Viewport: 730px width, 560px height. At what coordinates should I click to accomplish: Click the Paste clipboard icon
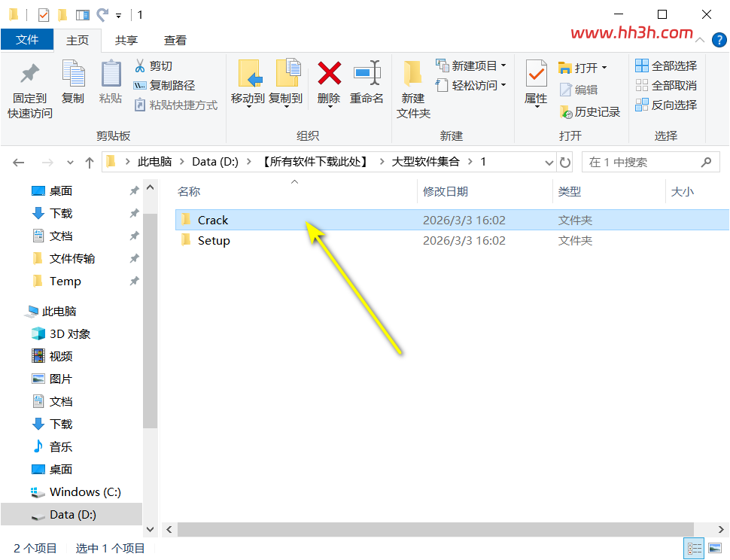111,74
